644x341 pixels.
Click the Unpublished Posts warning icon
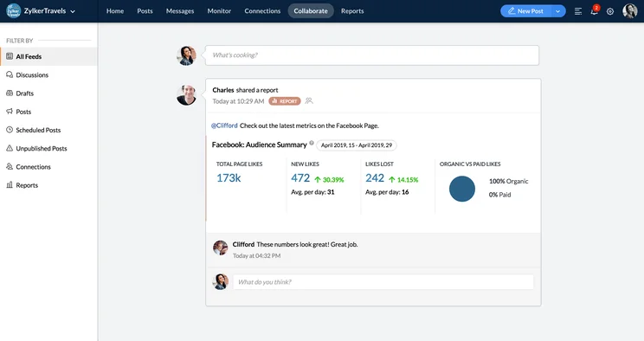[10, 148]
